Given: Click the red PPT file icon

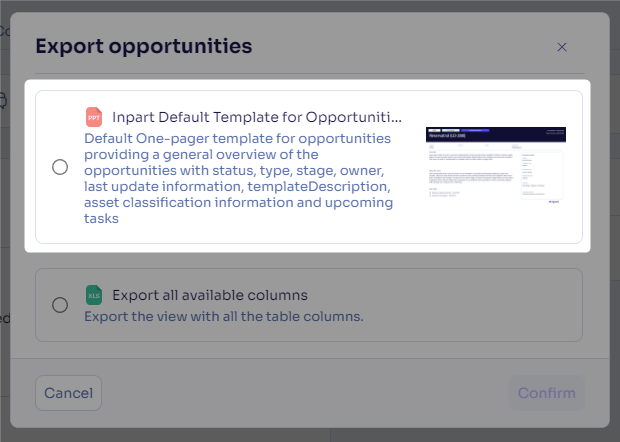Looking at the screenshot, I should pyautogui.click(x=94, y=117).
